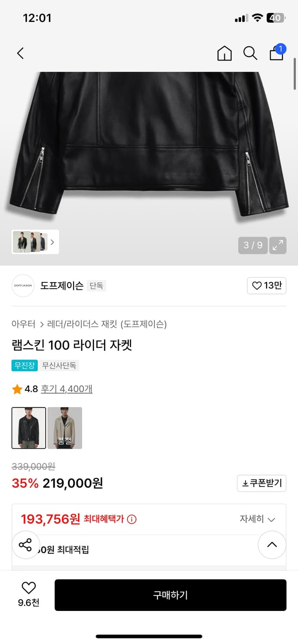Expand the thumbnail strip arrow
Image resolution: width=298 pixels, height=644 pixels.
[x=52, y=242]
